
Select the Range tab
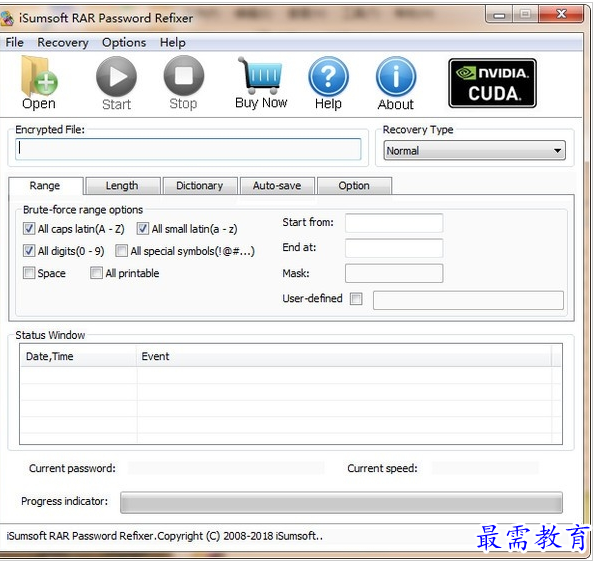pyautogui.click(x=45, y=186)
